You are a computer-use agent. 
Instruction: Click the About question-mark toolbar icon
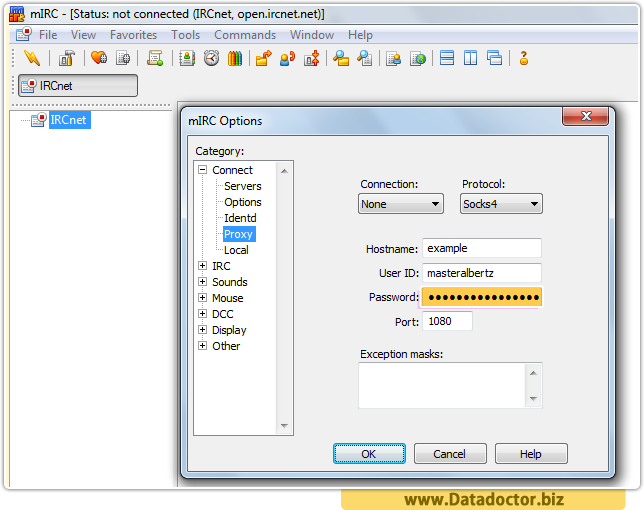[524, 58]
